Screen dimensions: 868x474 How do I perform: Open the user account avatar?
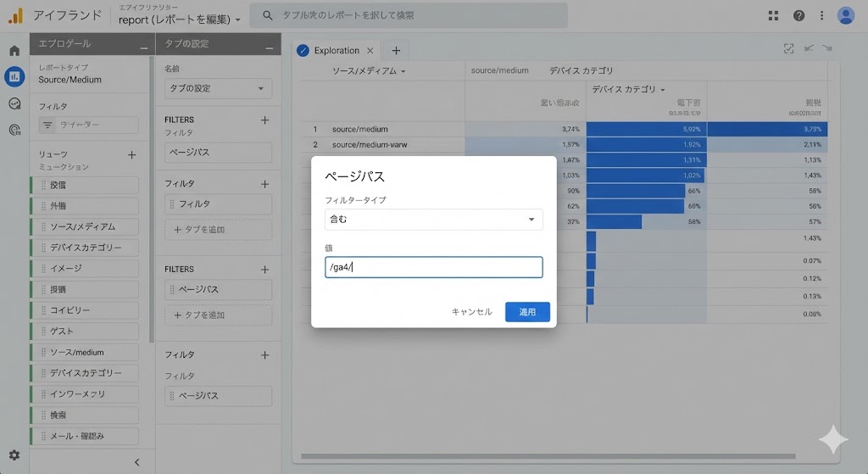[845, 15]
